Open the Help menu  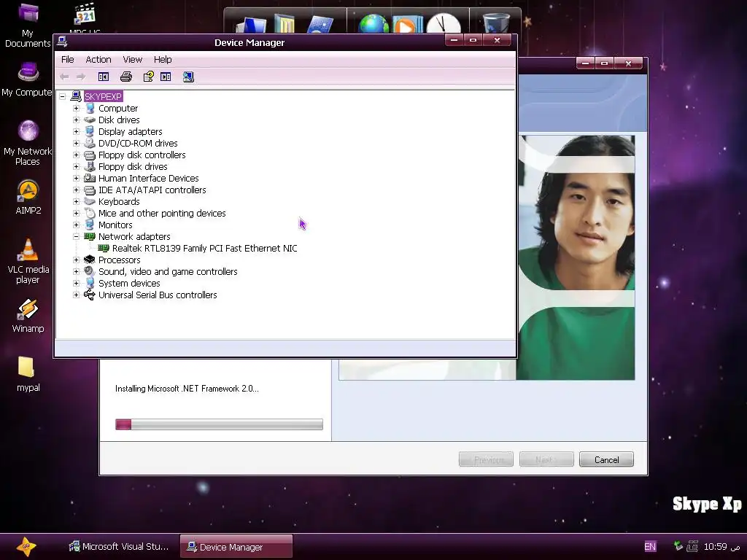coord(163,60)
